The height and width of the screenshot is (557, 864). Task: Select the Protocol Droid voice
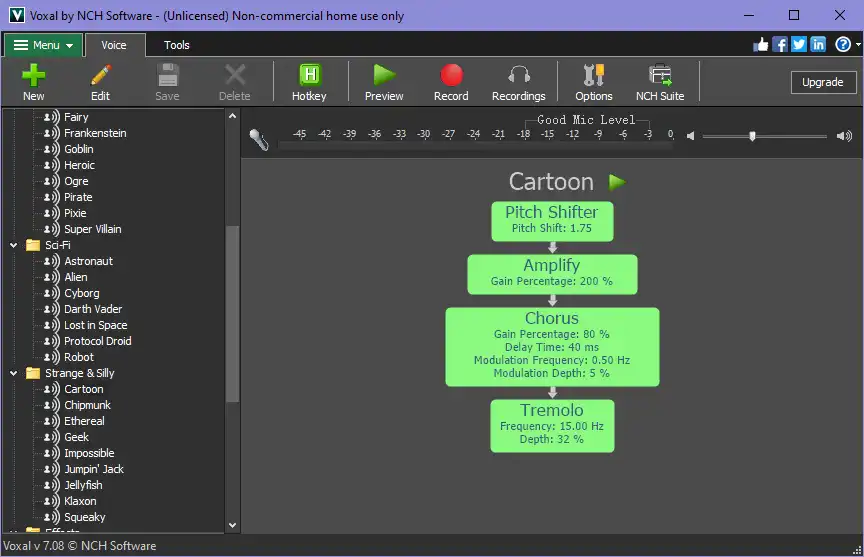(98, 341)
